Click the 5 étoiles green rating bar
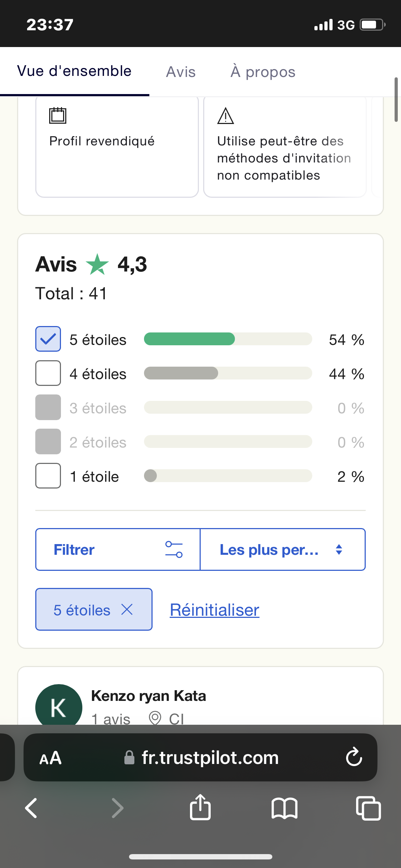Screen dimensions: 401x868 [x=190, y=339]
